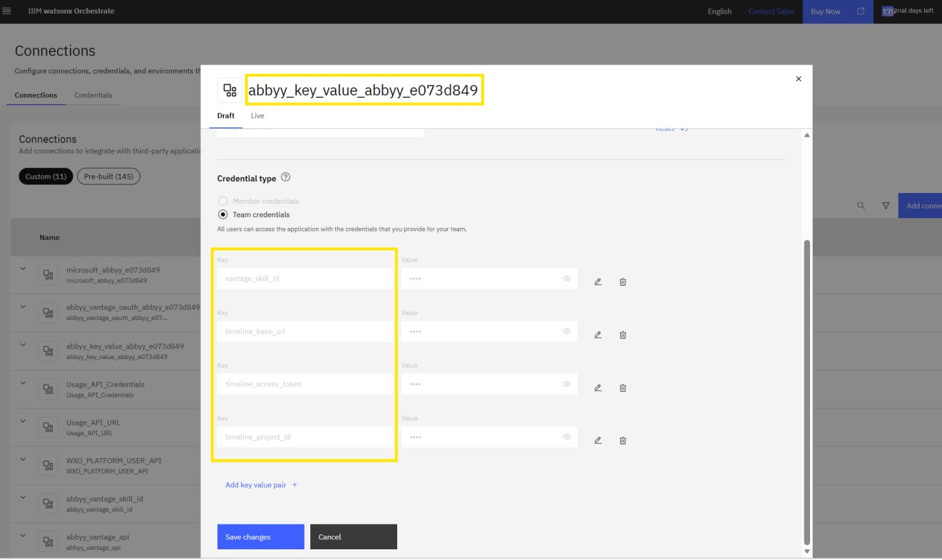942x560 pixels.
Task: Change language from English
Action: point(720,11)
